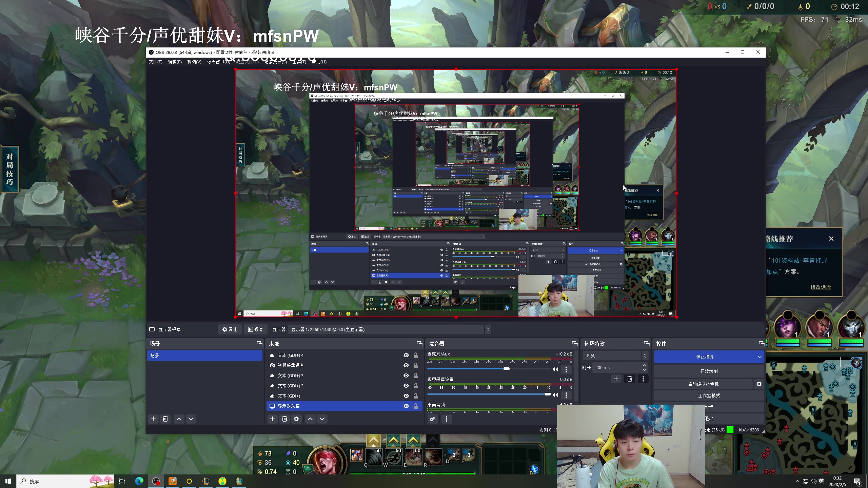Select the 场景 scene entry

(x=205, y=355)
